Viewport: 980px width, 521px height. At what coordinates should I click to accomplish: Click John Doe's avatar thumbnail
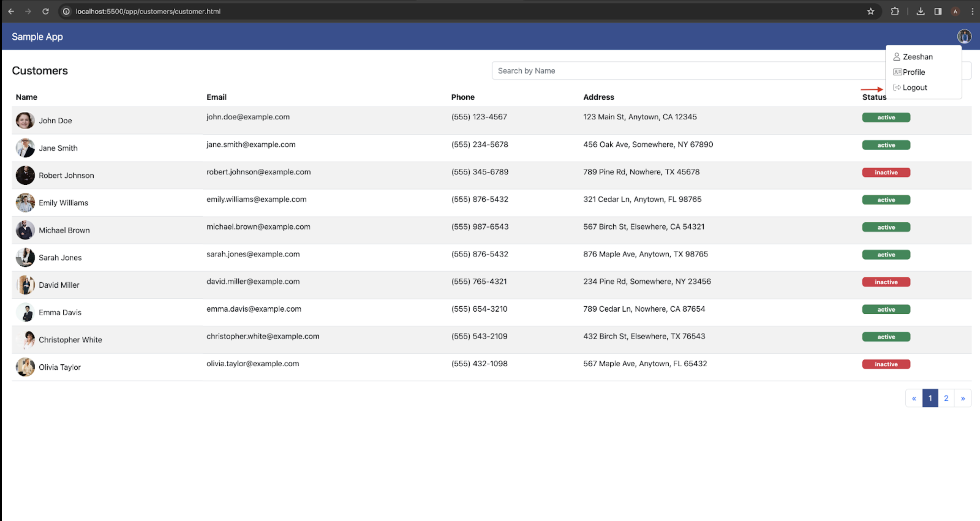tap(25, 121)
